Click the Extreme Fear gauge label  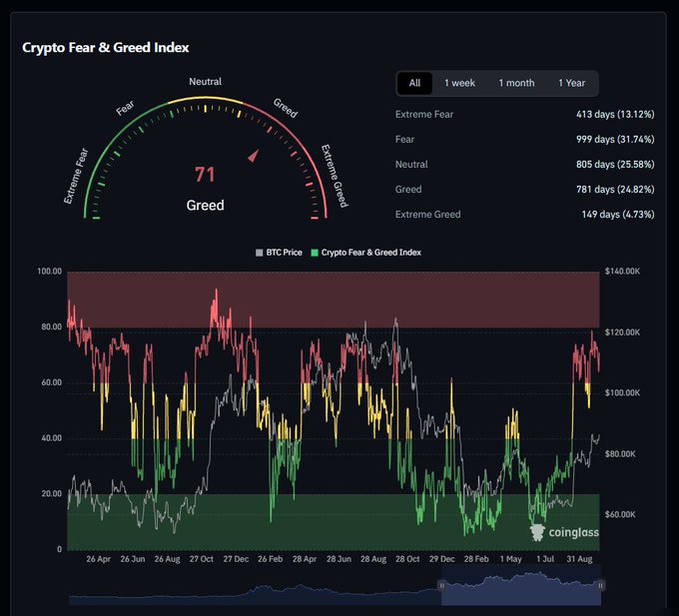coord(76,176)
